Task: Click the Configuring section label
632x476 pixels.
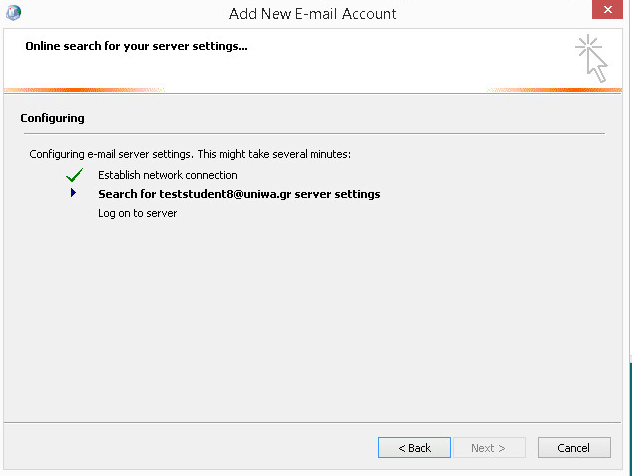Action: pyautogui.click(x=52, y=118)
